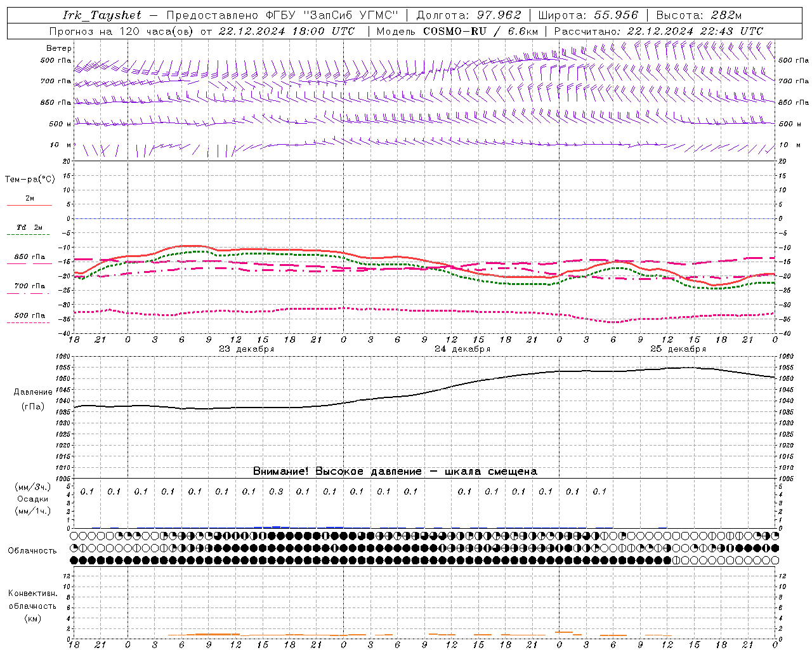
Task: Click the '(гПа)' unit label under Давление
Action: pos(33,407)
